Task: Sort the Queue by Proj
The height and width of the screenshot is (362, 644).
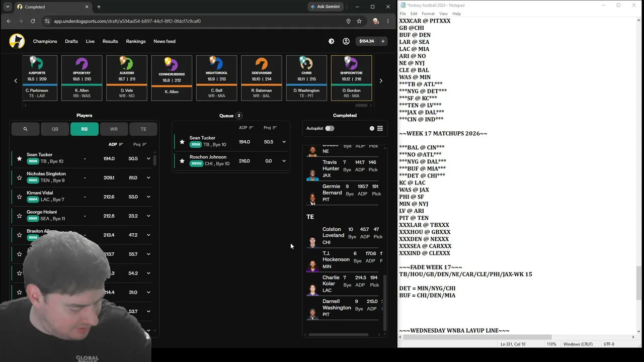Action: coord(270,128)
